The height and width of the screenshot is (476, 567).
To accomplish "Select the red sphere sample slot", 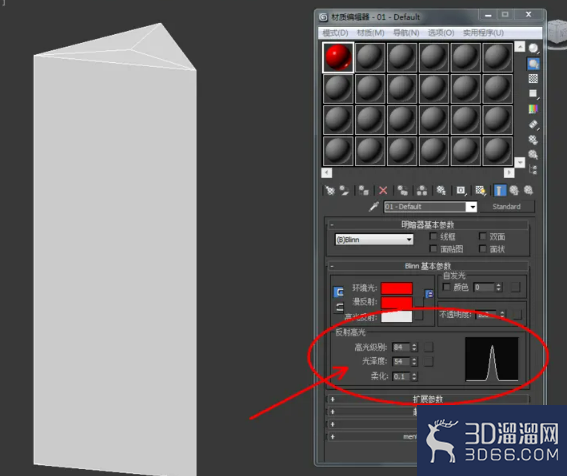I will click(338, 57).
